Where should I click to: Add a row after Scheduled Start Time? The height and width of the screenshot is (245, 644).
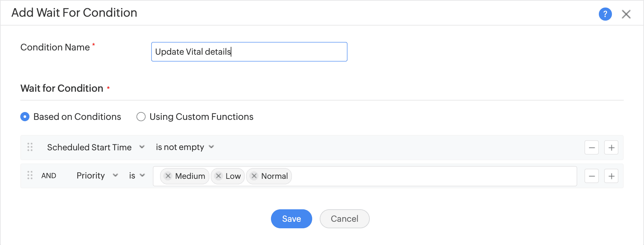coord(611,147)
